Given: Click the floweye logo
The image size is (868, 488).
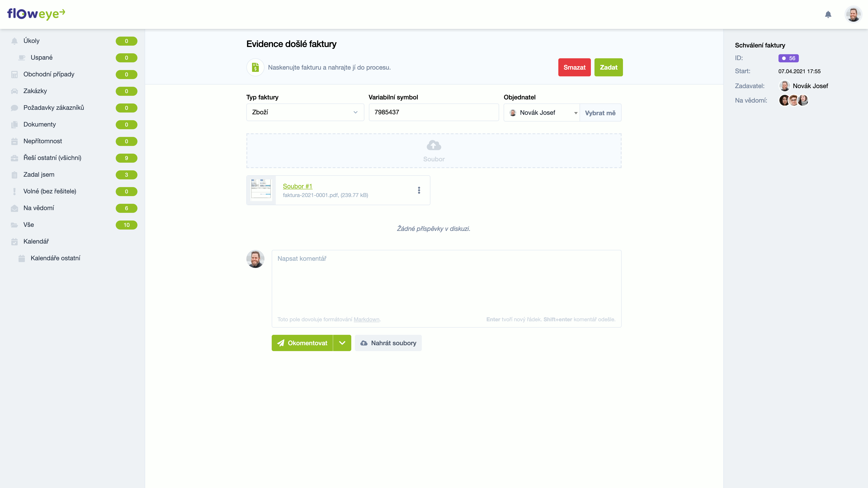Looking at the screenshot, I should pos(36,14).
